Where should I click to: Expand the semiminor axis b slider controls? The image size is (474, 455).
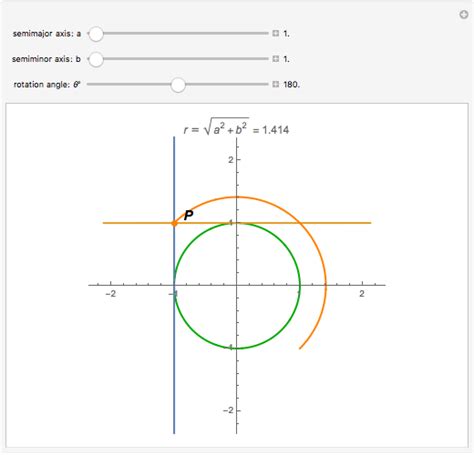275,59
